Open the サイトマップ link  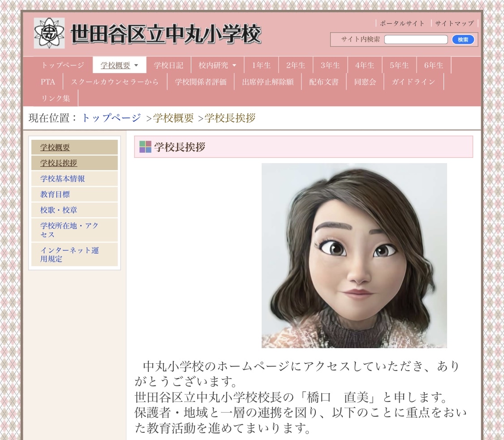pos(454,23)
